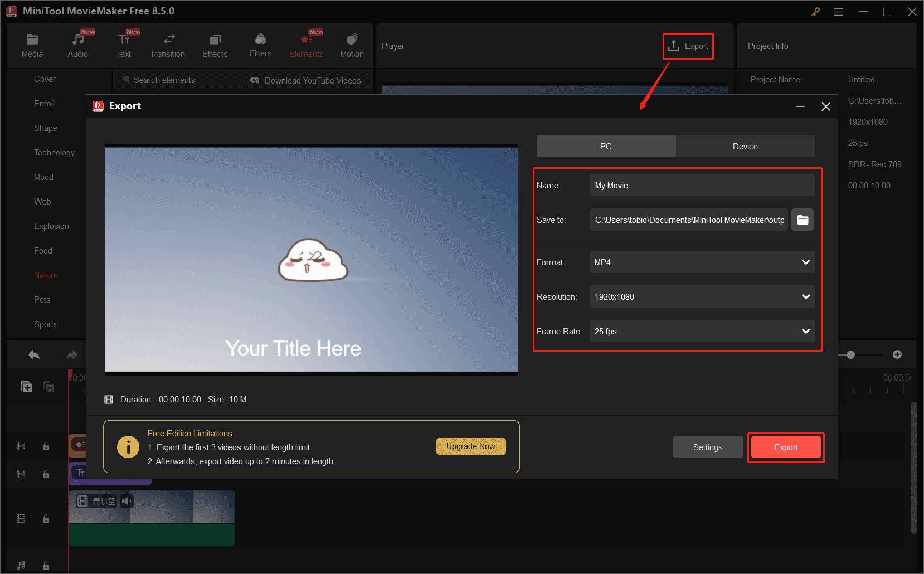Viewport: 924px width, 574px height.
Task: Mute the 青い空 audio in the timeline
Action: pyautogui.click(x=127, y=501)
